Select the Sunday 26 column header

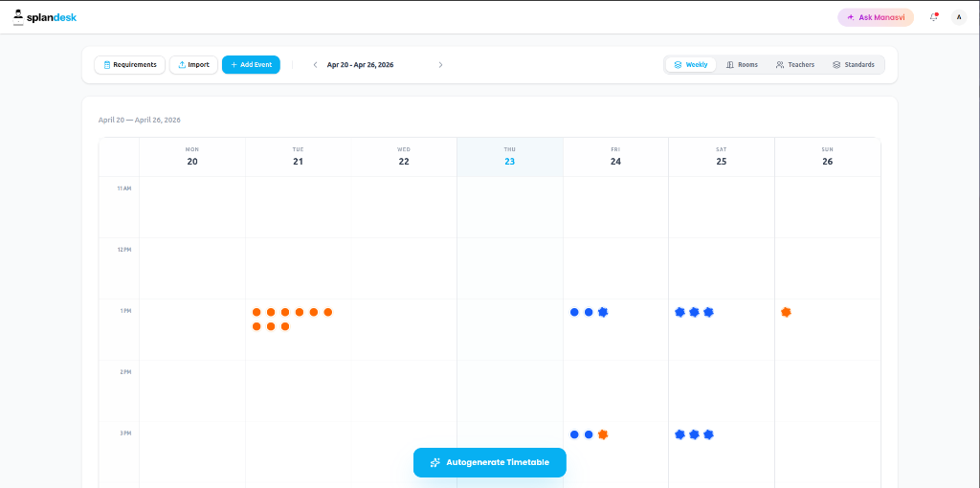coord(828,157)
